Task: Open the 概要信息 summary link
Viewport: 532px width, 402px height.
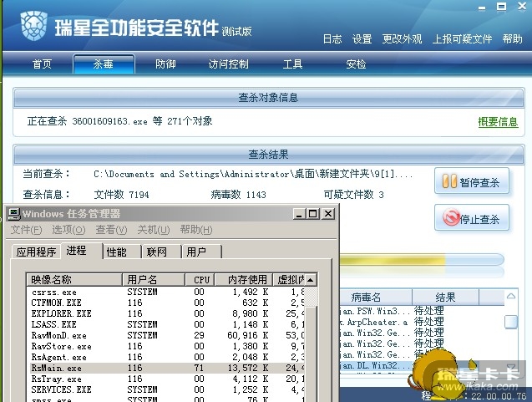Action: tap(498, 121)
